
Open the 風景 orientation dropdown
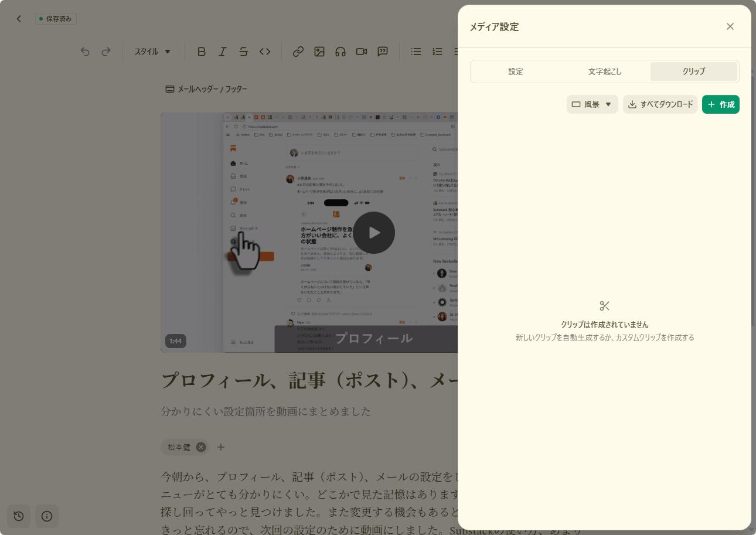pyautogui.click(x=592, y=104)
